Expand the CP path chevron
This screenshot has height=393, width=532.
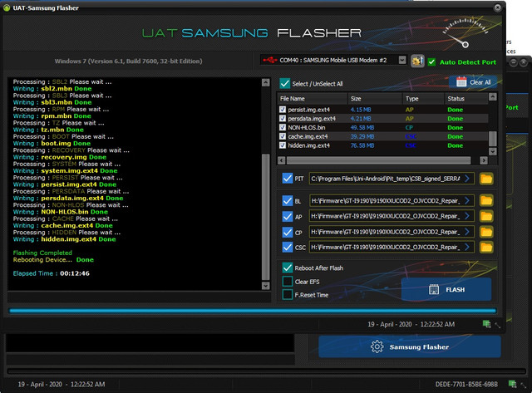point(467,232)
